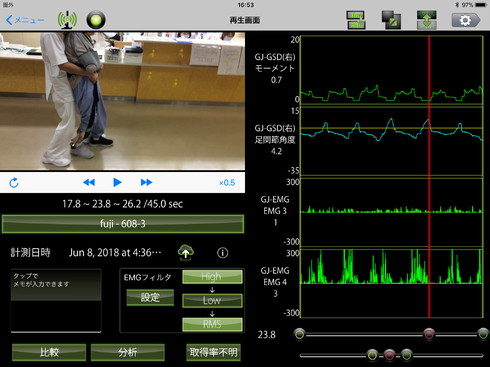
Task: Tap the Bluetooth icon in status bar
Action: pyautogui.click(x=457, y=5)
